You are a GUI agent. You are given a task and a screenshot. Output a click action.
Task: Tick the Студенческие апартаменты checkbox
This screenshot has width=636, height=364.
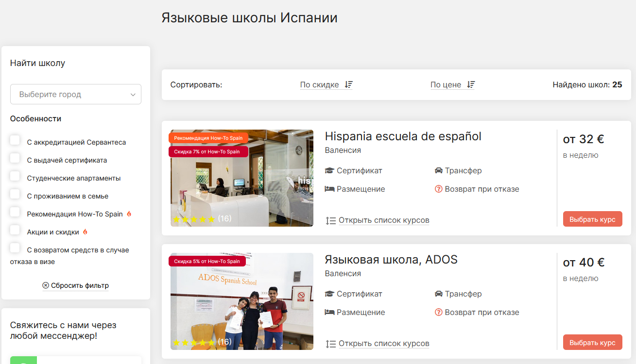15,176
